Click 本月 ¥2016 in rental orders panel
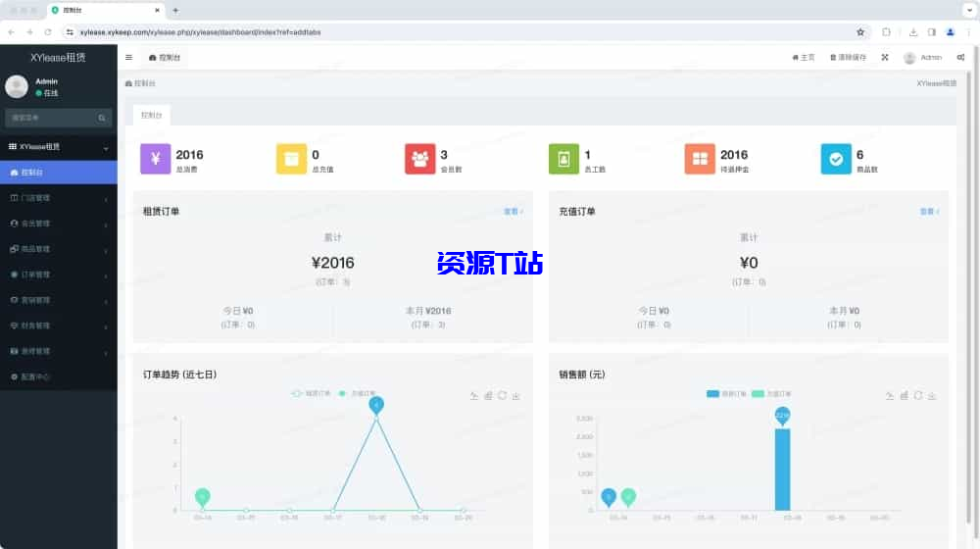 coord(428,311)
